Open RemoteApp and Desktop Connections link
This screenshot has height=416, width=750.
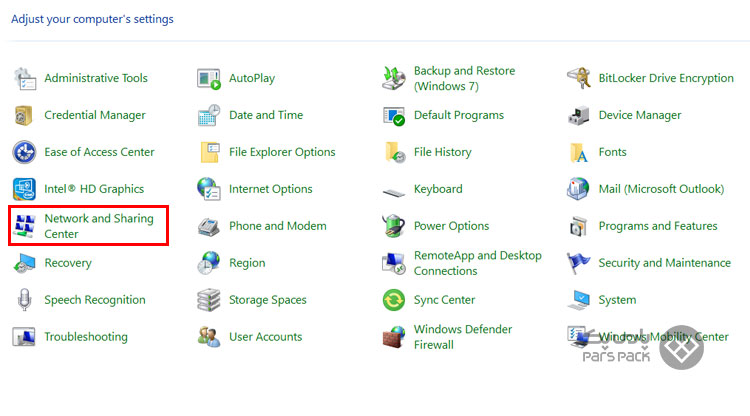coord(477,263)
